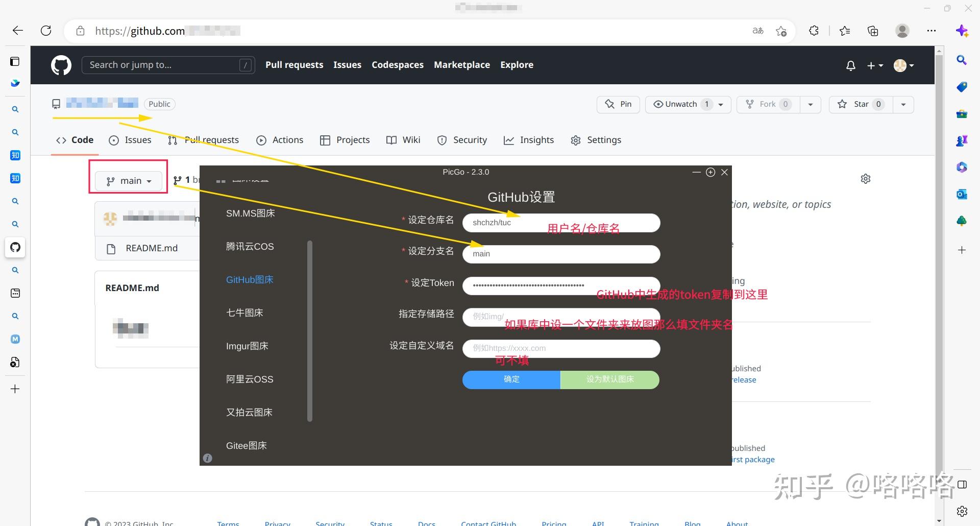This screenshot has width=980, height=526.
Task: Click the 设定Token input field
Action: [560, 285]
